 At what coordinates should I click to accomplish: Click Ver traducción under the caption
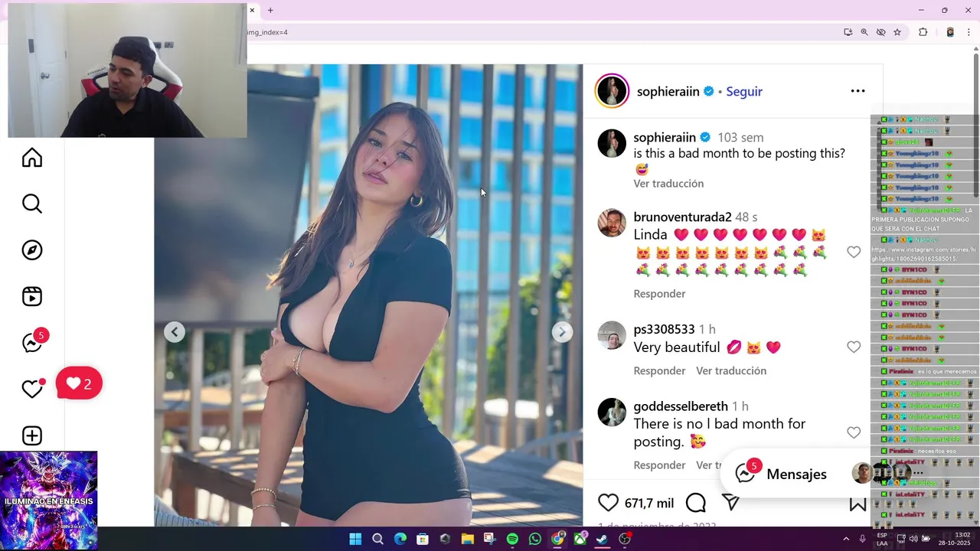tap(668, 184)
